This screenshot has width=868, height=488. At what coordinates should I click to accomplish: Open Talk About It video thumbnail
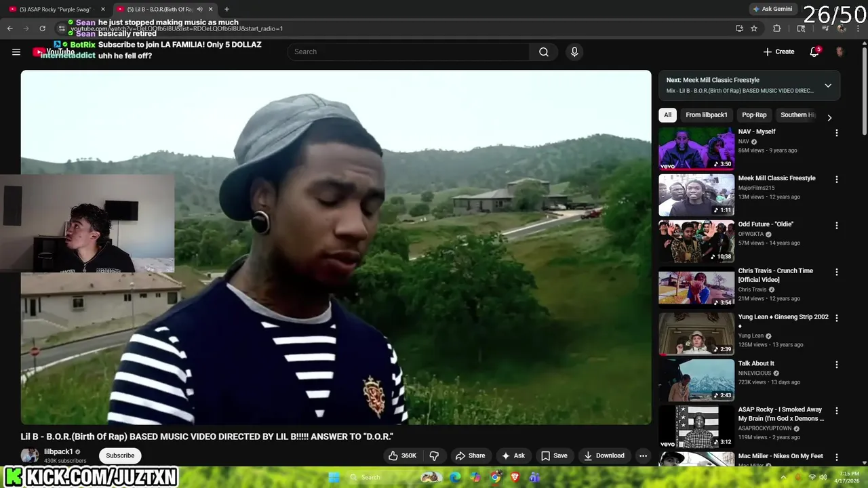696,380
